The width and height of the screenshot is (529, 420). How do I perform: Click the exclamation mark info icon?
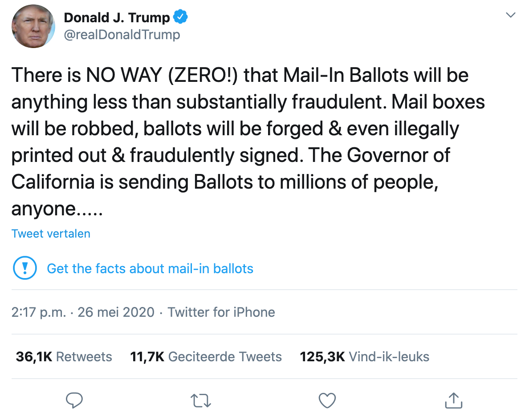point(25,268)
